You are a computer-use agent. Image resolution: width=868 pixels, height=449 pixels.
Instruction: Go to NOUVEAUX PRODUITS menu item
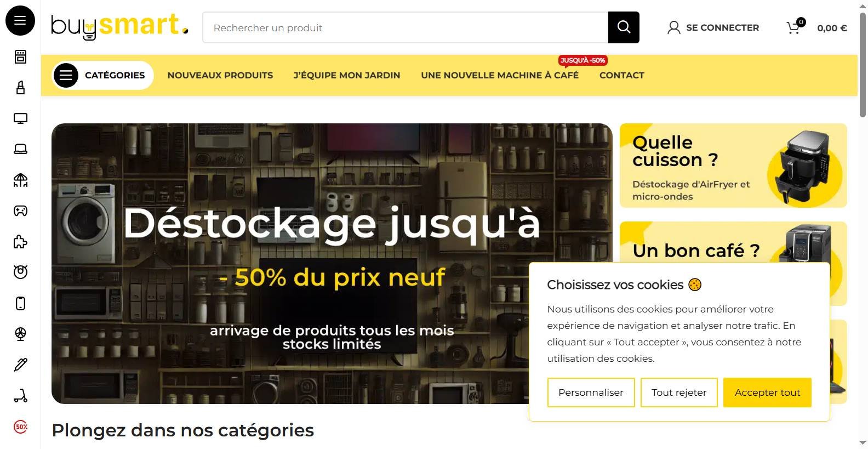pyautogui.click(x=220, y=75)
